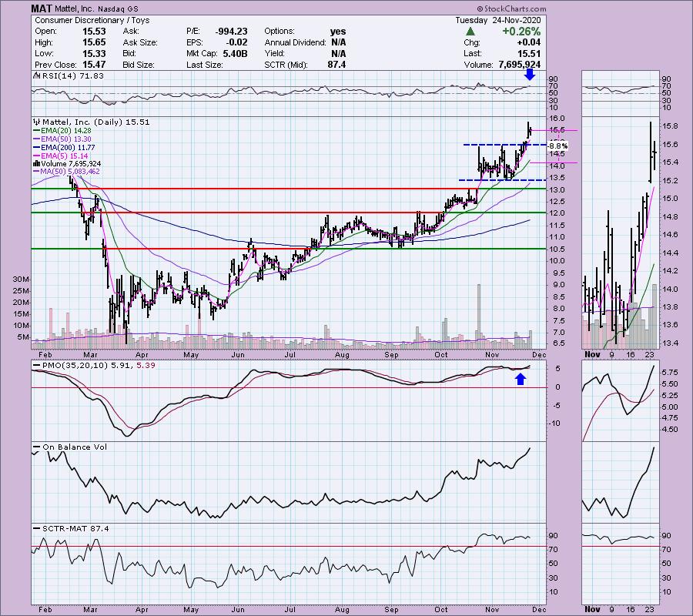Click the Mattel, Inc. (Daily) 15.51 label

click(96, 122)
